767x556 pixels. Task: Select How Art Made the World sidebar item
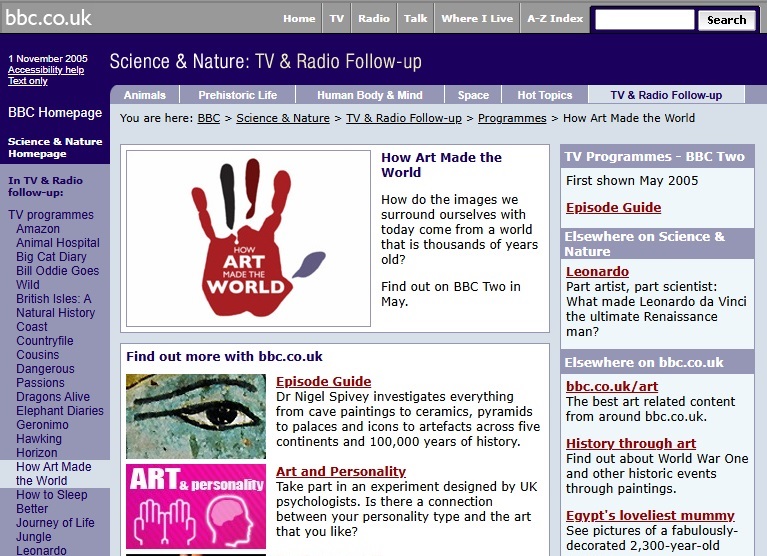point(54,474)
